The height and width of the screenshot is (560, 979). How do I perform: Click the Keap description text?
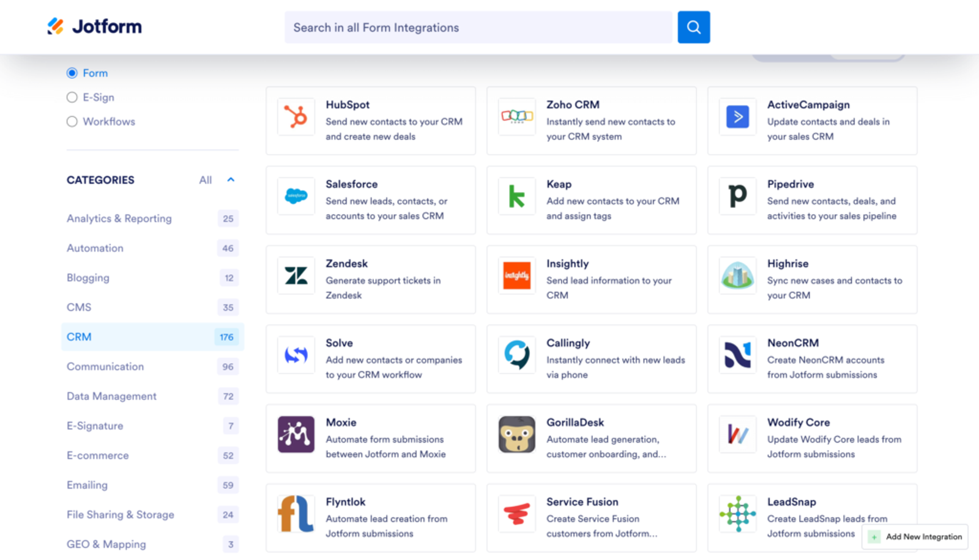[613, 208]
